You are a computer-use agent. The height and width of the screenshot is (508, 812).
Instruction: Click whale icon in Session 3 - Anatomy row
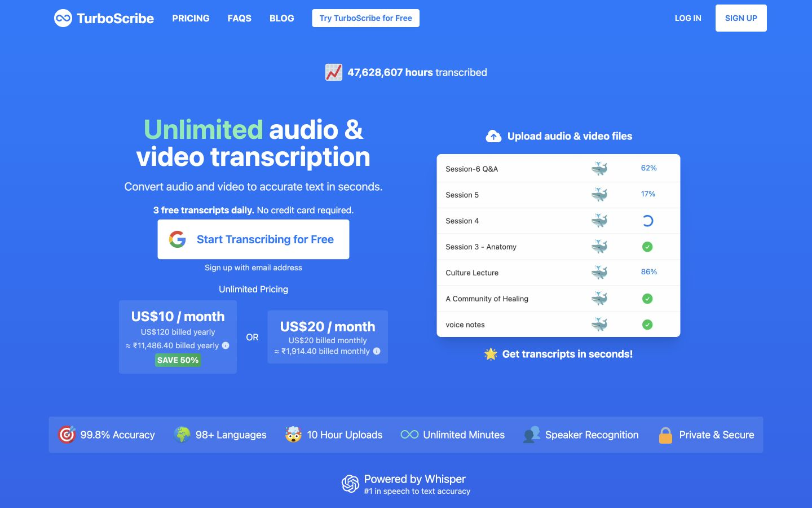coord(599,246)
